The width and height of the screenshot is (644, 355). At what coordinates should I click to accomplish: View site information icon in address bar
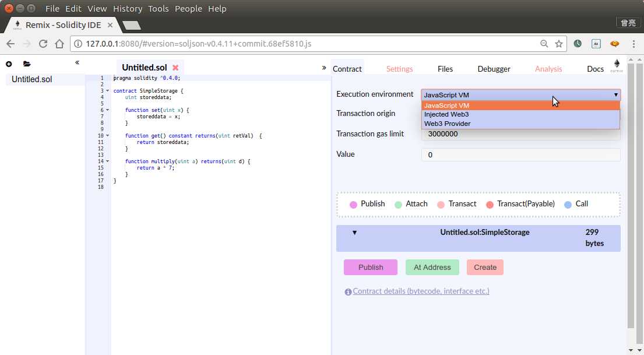(x=78, y=44)
